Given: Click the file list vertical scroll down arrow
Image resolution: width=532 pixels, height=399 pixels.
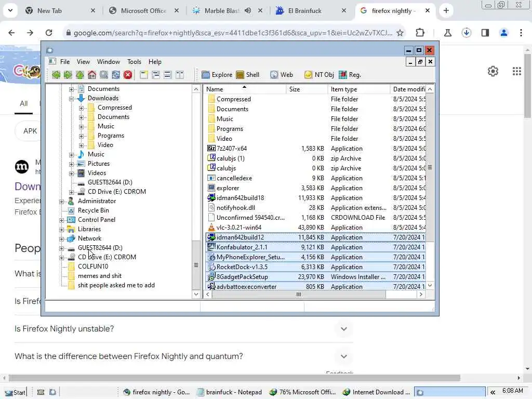Looking at the screenshot, I should point(430,286).
